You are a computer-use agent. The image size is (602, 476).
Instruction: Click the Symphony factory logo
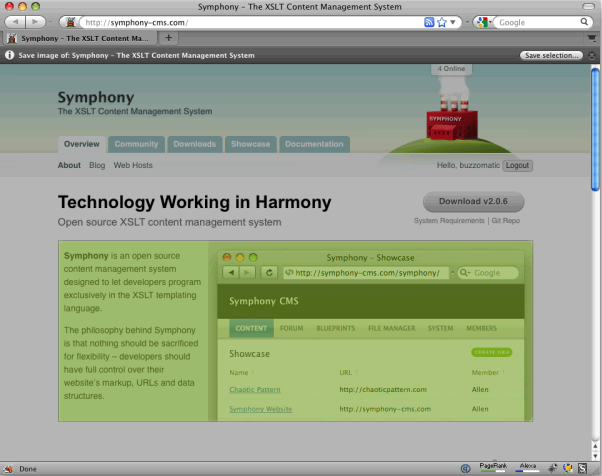click(452, 119)
